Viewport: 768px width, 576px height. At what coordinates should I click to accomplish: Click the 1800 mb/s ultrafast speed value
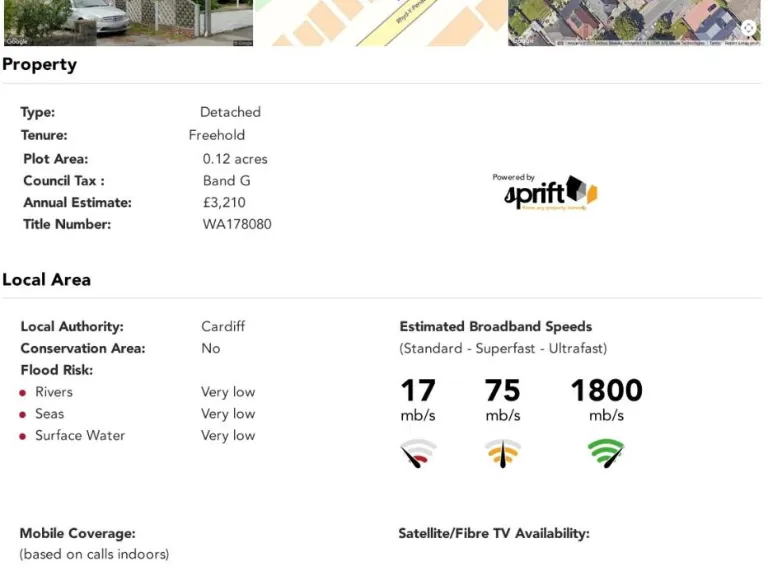(x=606, y=390)
